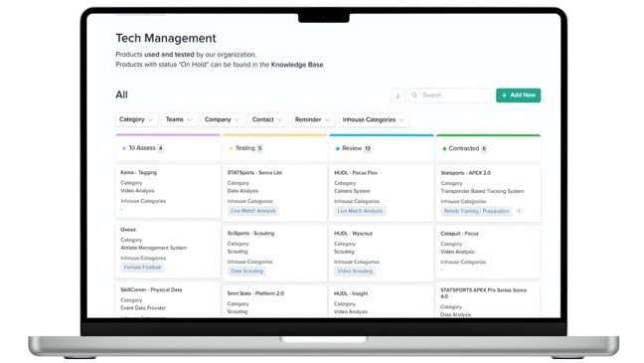Click the Video Scouting tag
644x363 pixels.
(x=355, y=272)
